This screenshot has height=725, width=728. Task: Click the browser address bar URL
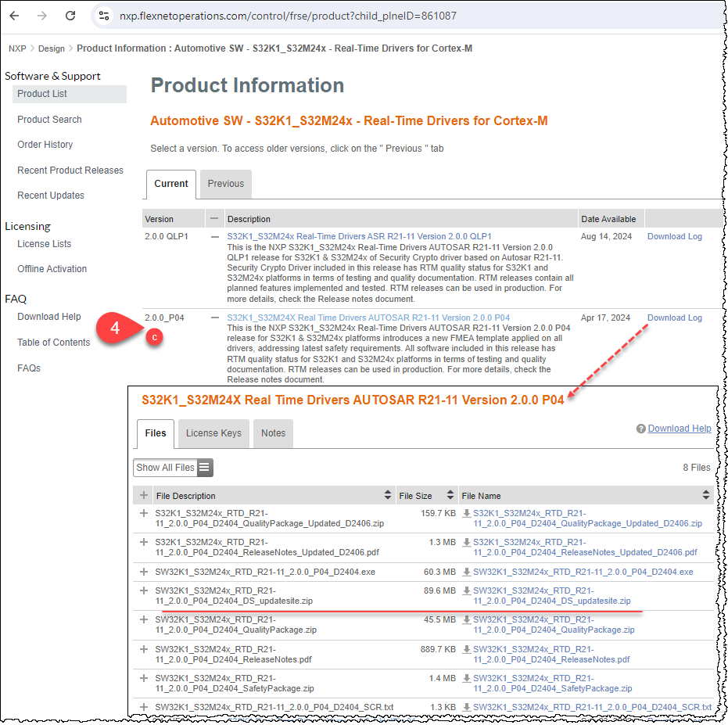pos(288,16)
